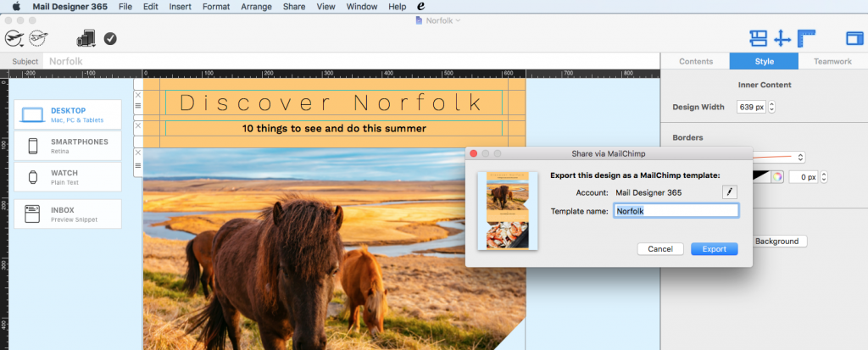Close the Share via MailChimp dialog
Viewport: 868px width, 350px height.
click(473, 153)
